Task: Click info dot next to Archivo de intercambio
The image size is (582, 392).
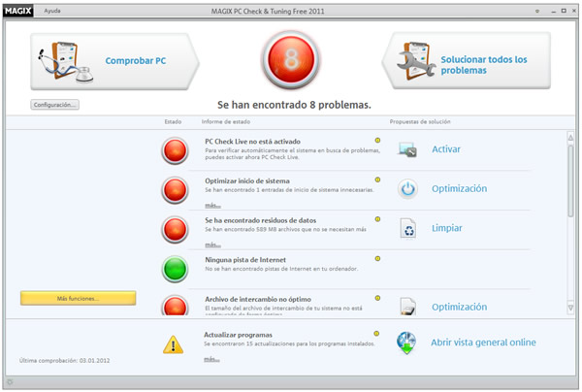Action: pyautogui.click(x=377, y=298)
